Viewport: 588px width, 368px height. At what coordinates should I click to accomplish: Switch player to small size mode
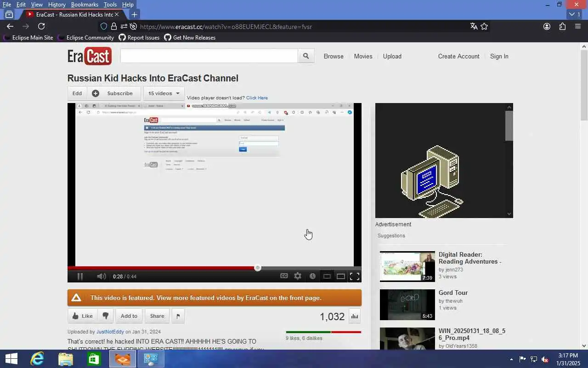point(327,276)
